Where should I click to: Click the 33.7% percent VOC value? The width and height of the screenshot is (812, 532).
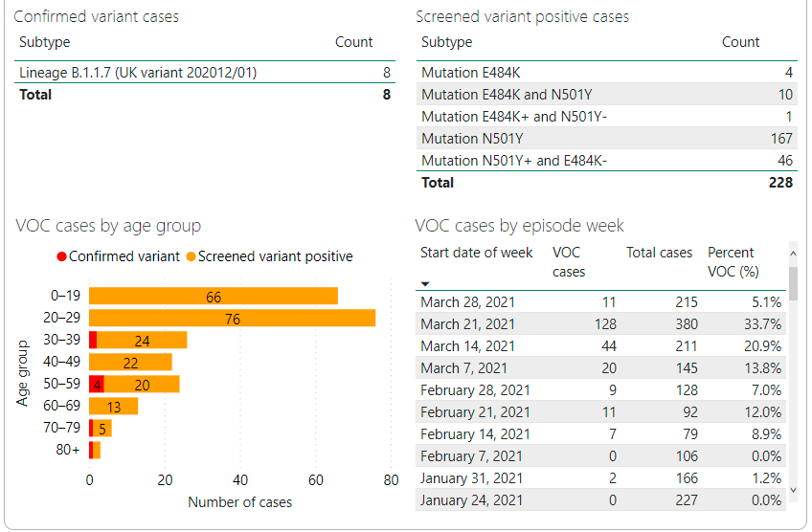(763, 324)
